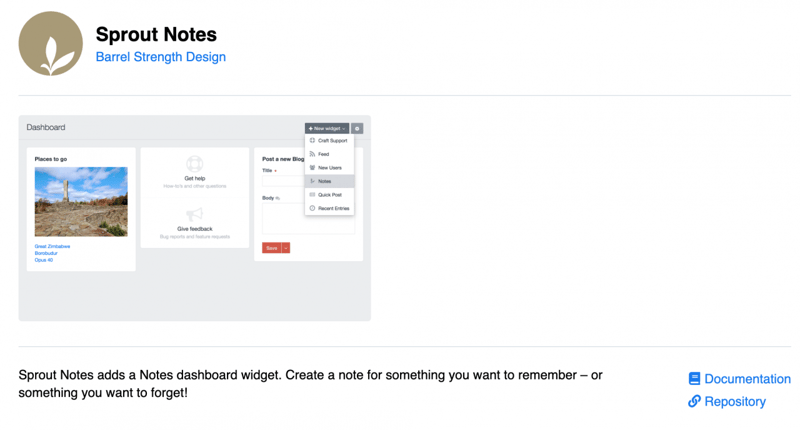This screenshot has width=800, height=430.
Task: Click the Repository chain-link icon
Action: pyautogui.click(x=695, y=401)
